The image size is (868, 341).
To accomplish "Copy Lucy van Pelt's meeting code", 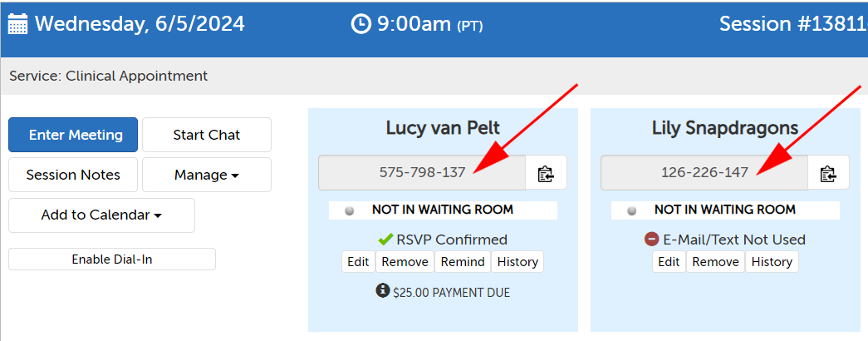I will tap(546, 173).
